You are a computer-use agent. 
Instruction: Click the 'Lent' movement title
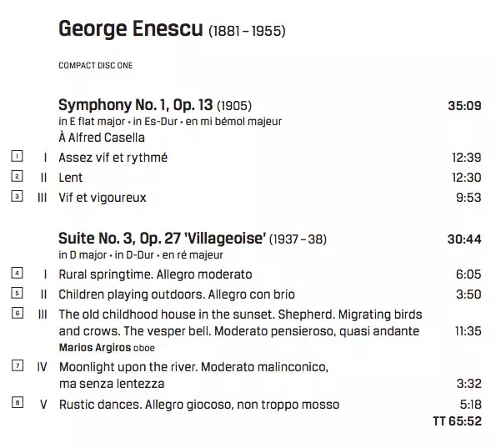(71, 178)
